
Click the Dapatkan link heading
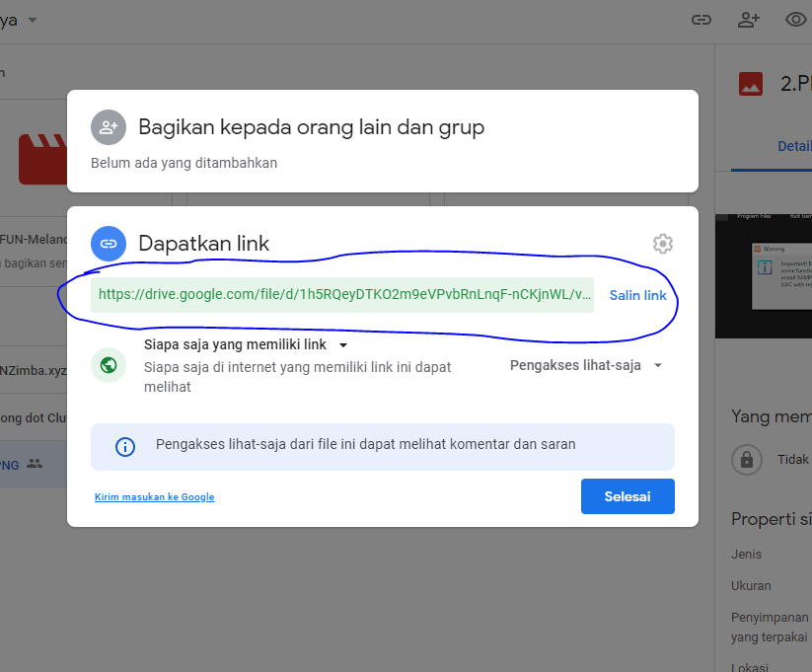point(203,244)
